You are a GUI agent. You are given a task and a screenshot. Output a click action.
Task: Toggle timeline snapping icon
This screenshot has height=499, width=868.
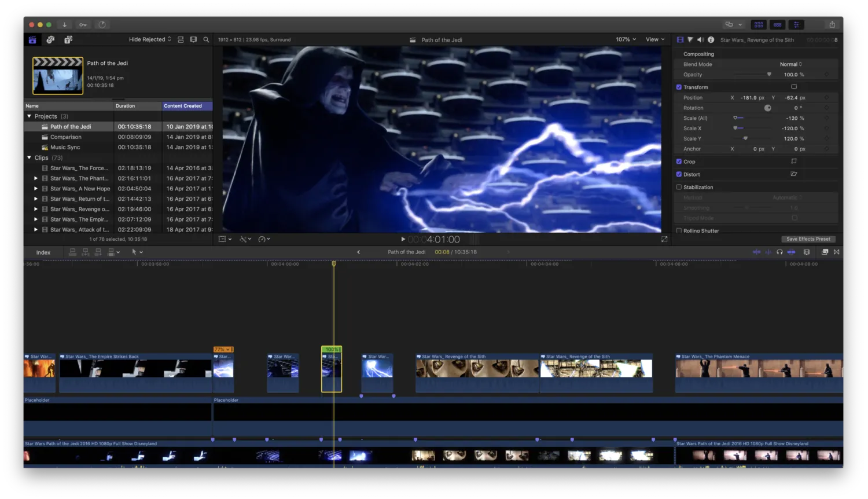(791, 252)
